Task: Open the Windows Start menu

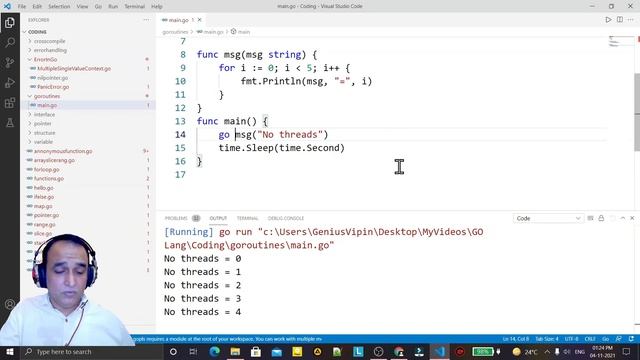Action: coord(10,351)
